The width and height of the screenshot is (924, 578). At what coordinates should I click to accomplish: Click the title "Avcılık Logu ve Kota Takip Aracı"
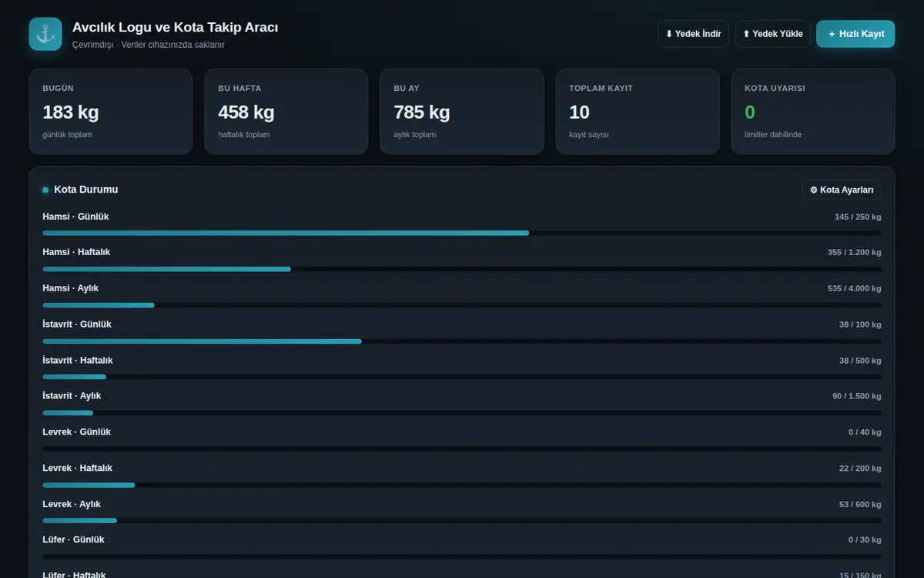(x=176, y=27)
